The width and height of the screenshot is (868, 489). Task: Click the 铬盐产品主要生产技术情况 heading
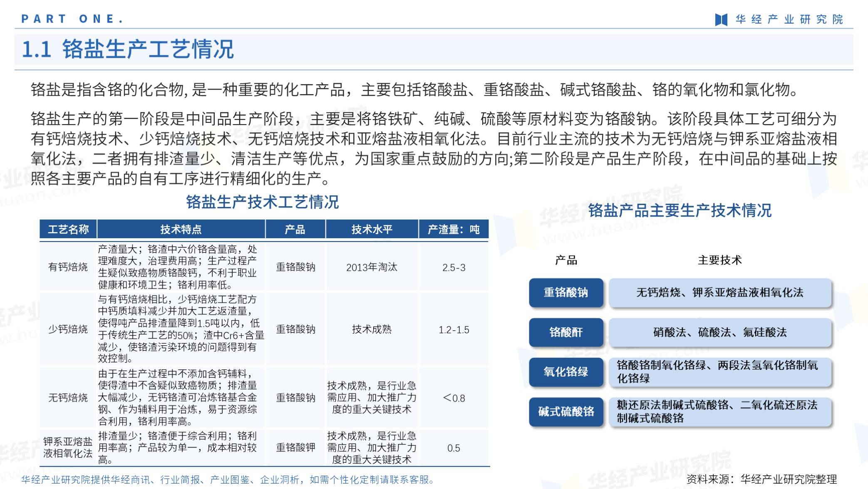680,211
